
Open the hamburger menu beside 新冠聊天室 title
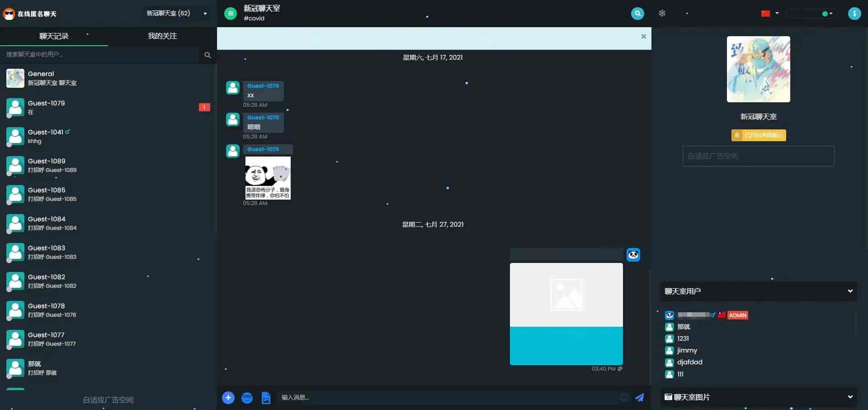pos(231,14)
